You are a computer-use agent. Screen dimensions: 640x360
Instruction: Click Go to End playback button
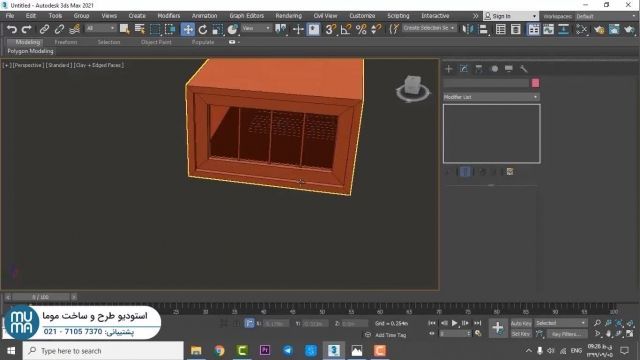[478, 323]
